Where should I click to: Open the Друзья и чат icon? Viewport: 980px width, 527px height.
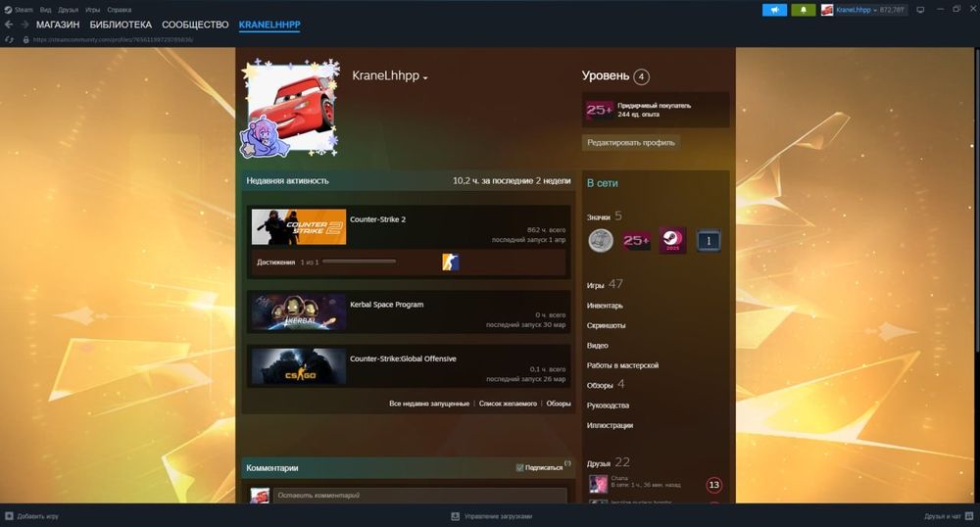pyautogui.click(x=969, y=516)
